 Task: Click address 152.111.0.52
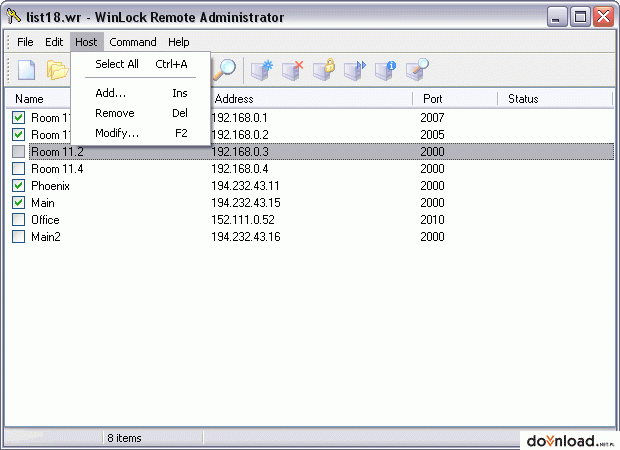point(242,220)
